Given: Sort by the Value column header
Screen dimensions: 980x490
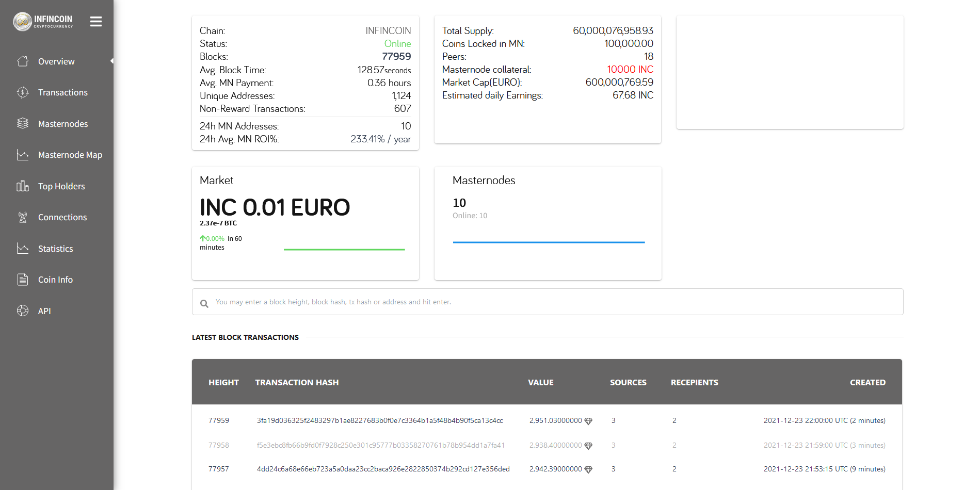Looking at the screenshot, I should (540, 382).
